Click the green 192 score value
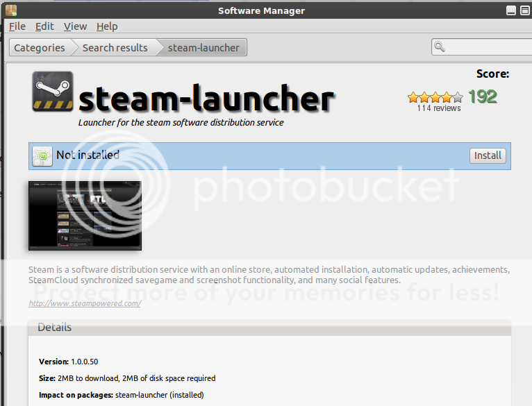The height and width of the screenshot is (406, 532). (x=483, y=96)
